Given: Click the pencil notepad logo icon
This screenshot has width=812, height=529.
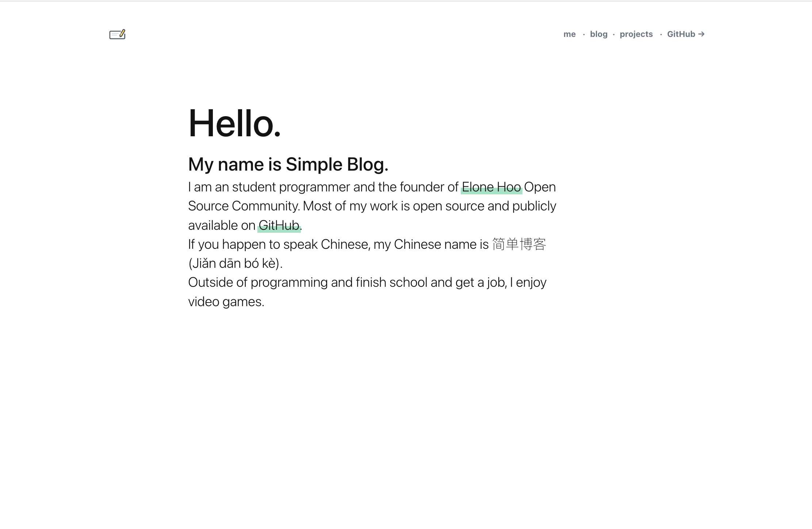Looking at the screenshot, I should pos(117,34).
